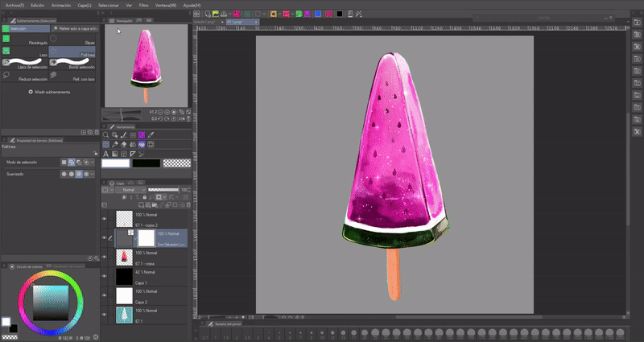This screenshot has height=342, width=644.
Task: Click the Borrar selección sub tool
Action: click(72, 64)
